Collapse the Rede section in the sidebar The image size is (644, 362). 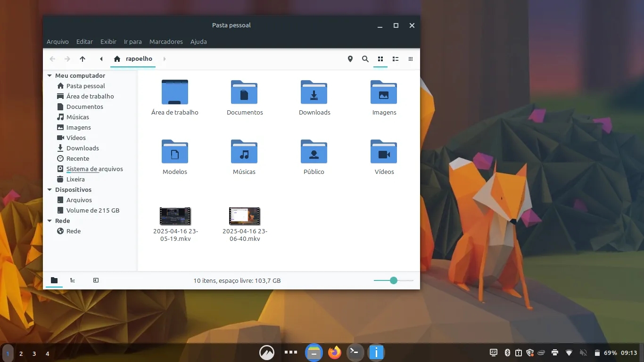50,221
